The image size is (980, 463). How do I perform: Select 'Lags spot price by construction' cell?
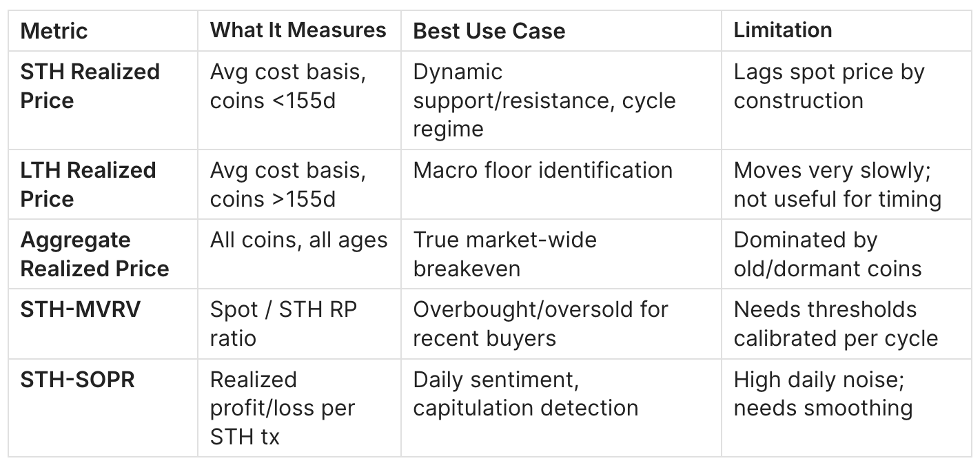(x=828, y=86)
